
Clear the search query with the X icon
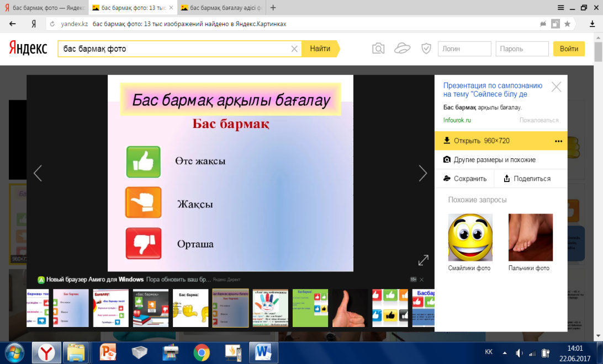[294, 49]
